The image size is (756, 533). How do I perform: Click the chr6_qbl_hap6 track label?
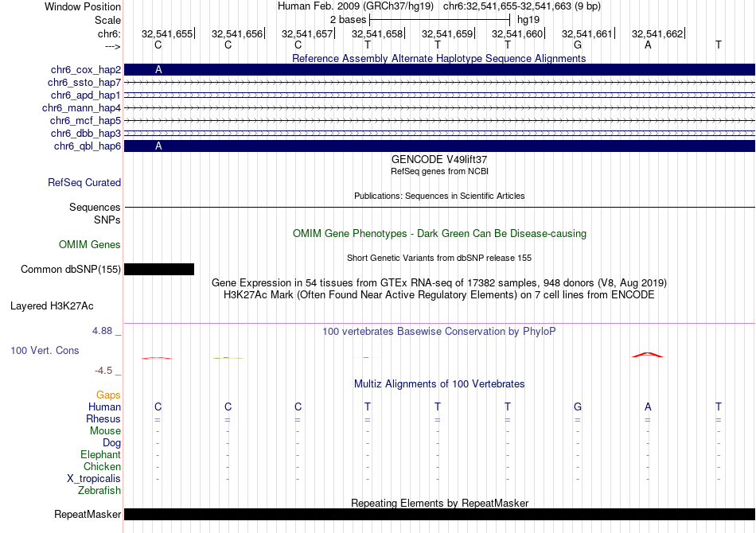(x=88, y=146)
